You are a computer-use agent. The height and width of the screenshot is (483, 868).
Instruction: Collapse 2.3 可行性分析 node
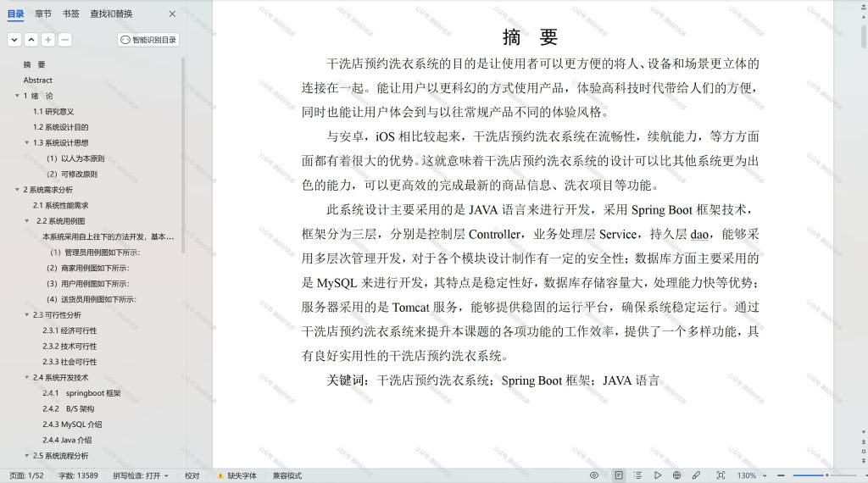point(26,315)
